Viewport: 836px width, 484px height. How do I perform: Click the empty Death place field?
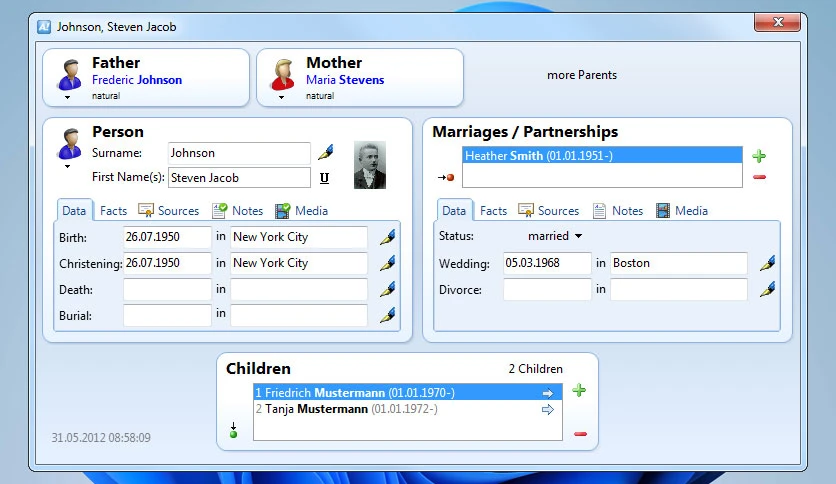coord(299,289)
